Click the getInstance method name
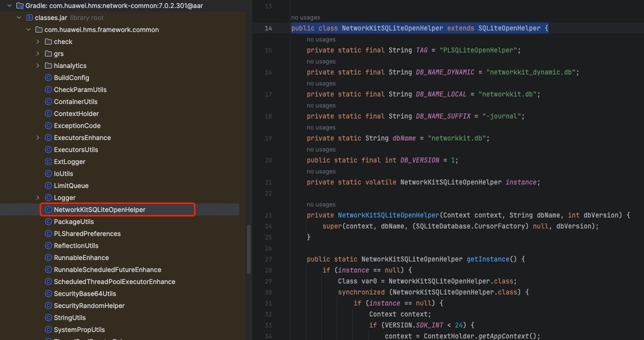 pos(488,259)
